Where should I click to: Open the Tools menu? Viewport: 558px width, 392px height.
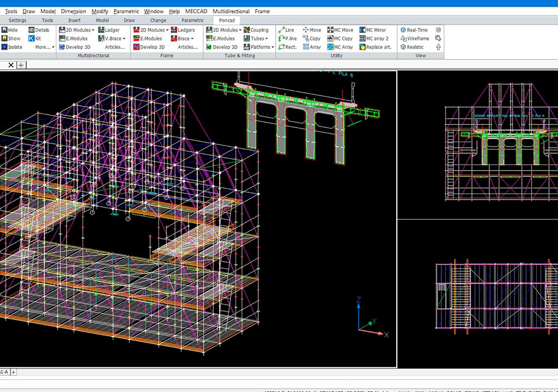(11, 11)
